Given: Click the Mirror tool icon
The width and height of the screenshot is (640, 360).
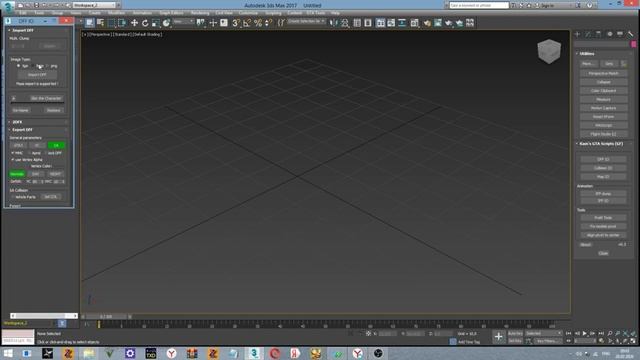Looking at the screenshot, I should click(334, 23).
